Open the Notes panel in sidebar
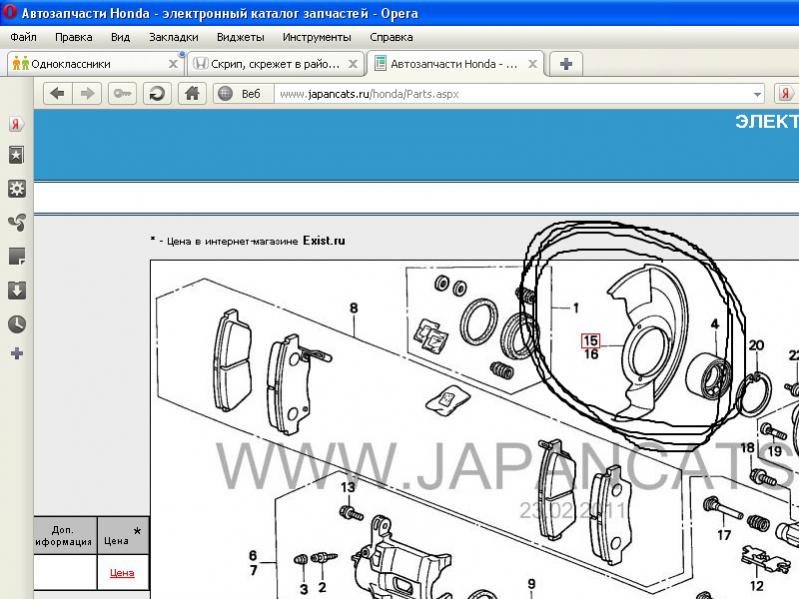Viewport: 799px width, 599px height. tap(16, 256)
